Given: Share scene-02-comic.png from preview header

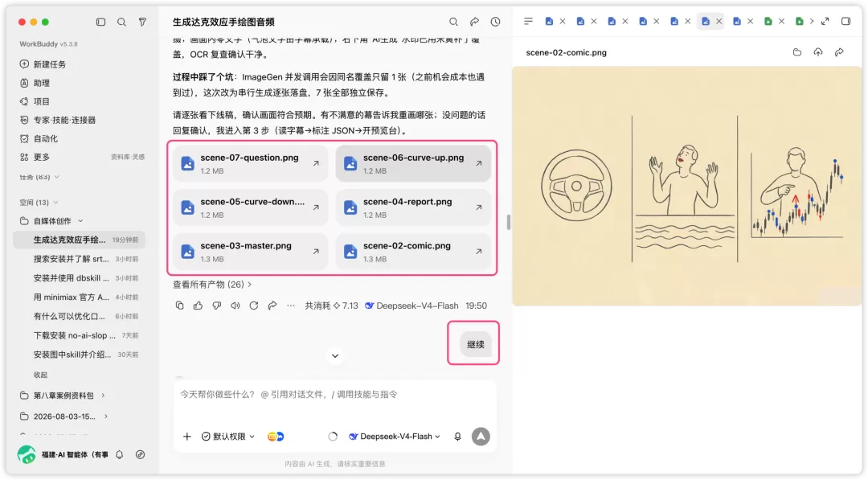Looking at the screenshot, I should point(839,52).
